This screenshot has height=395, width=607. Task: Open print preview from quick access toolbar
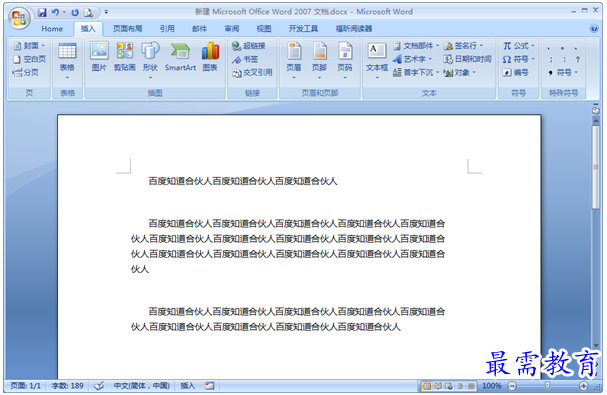click(88, 12)
